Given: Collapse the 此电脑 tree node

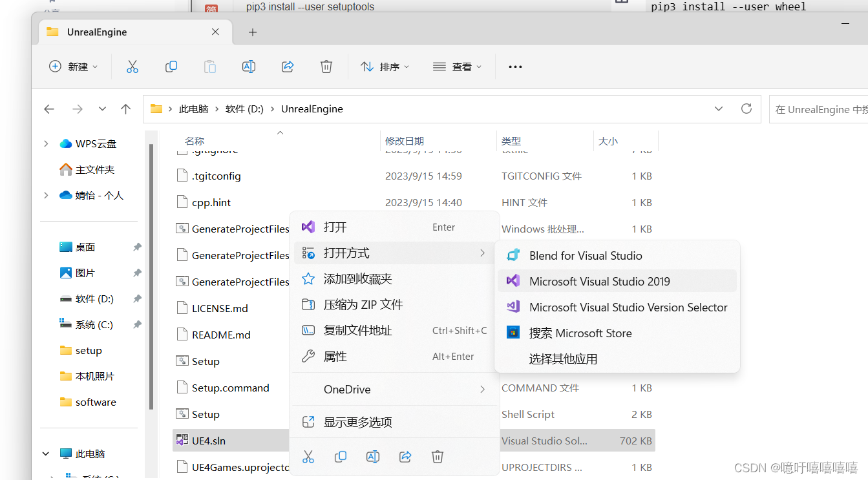Looking at the screenshot, I should pyautogui.click(x=46, y=454).
